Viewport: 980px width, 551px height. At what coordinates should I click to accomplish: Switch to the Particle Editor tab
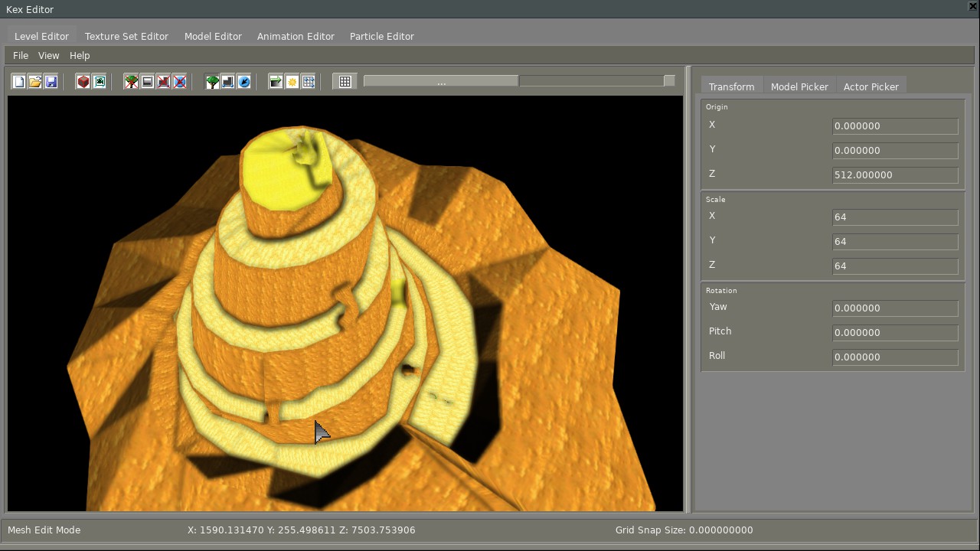(x=381, y=37)
